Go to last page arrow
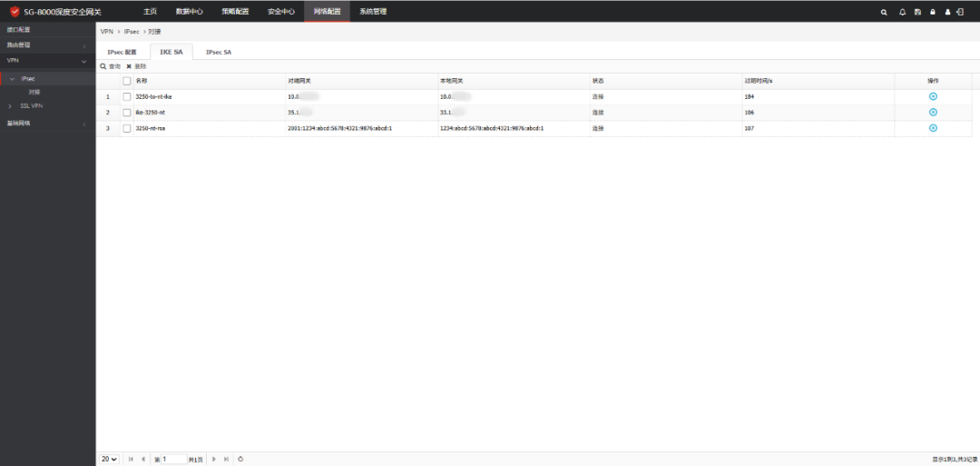This screenshot has width=980, height=466. 226,459
